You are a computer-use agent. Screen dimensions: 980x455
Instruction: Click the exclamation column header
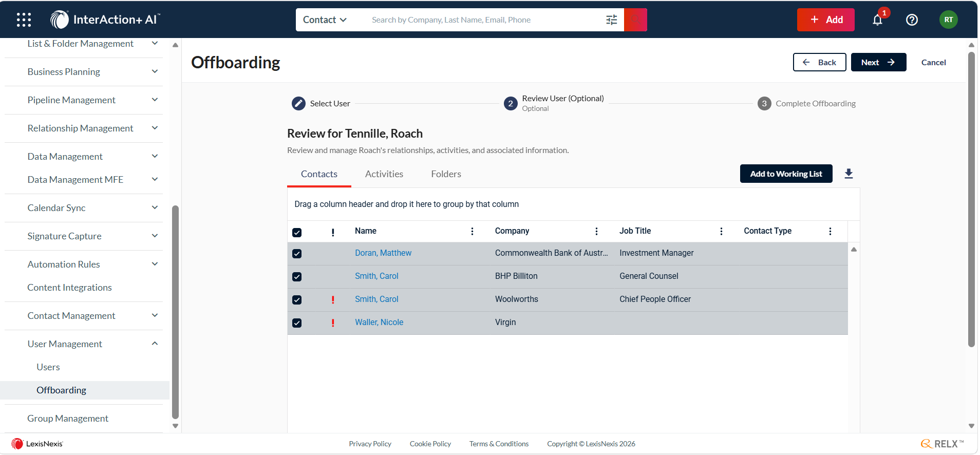(333, 232)
